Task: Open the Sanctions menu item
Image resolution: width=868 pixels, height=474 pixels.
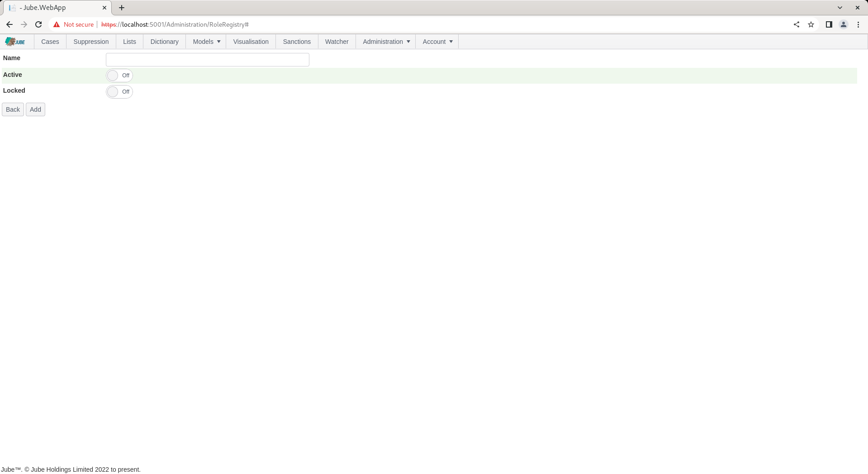Action: coord(297,42)
